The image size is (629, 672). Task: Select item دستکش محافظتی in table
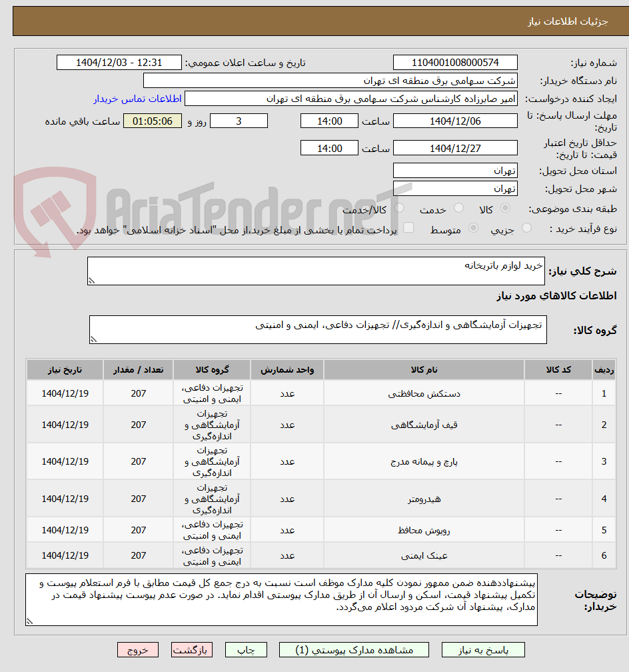424,393
